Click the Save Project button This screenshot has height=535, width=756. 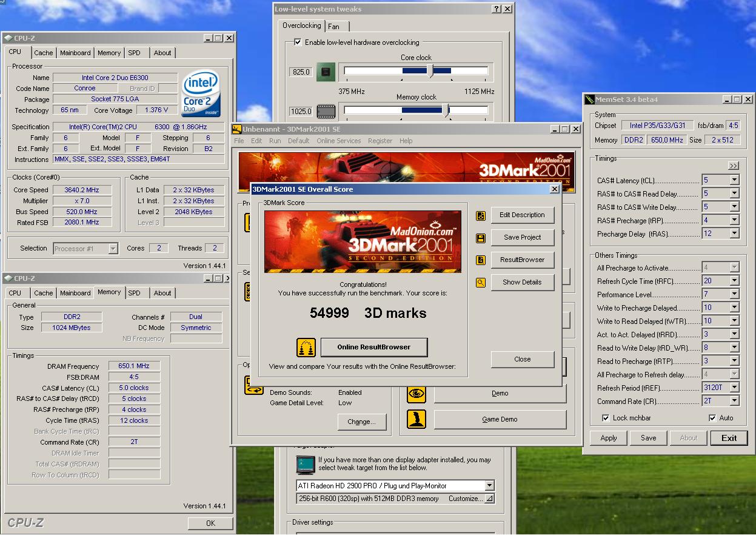(x=522, y=237)
